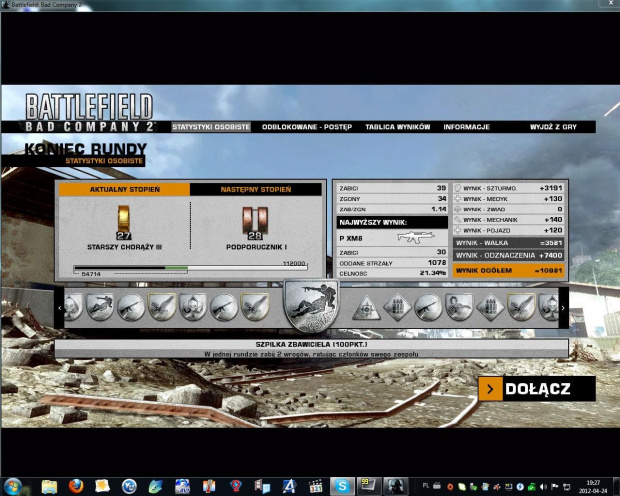Screen dimensions: 620x496
Task: Open the clock showing 19:27
Action: point(593,487)
